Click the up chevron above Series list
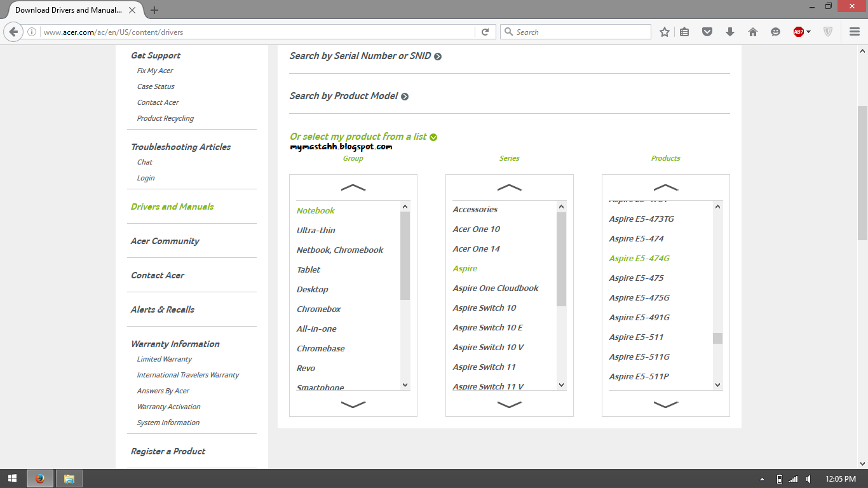Viewport: 868px width, 488px height. pos(510,187)
